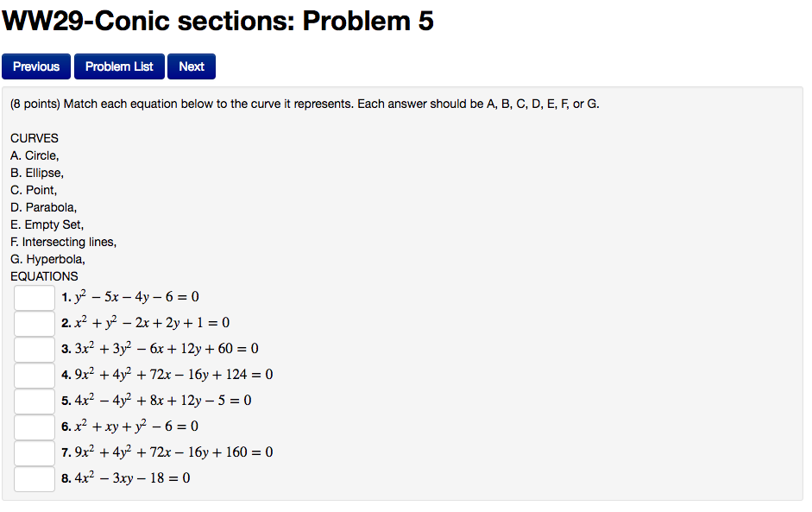Select the answer field beside equation 2
The image size is (812, 512).
34,323
